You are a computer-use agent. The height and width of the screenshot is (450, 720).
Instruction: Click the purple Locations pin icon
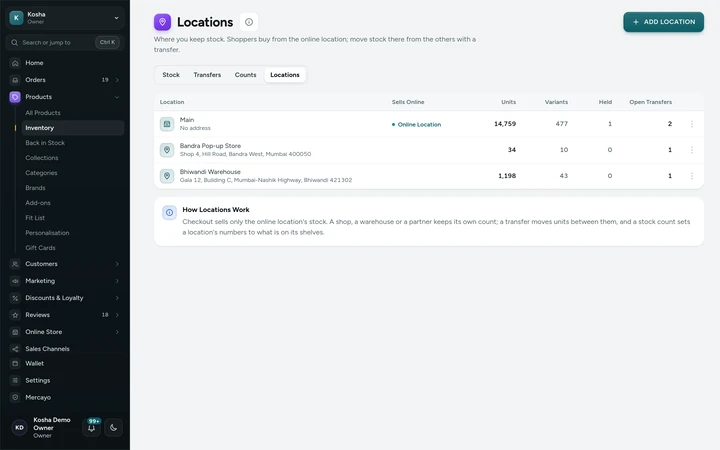[163, 22]
